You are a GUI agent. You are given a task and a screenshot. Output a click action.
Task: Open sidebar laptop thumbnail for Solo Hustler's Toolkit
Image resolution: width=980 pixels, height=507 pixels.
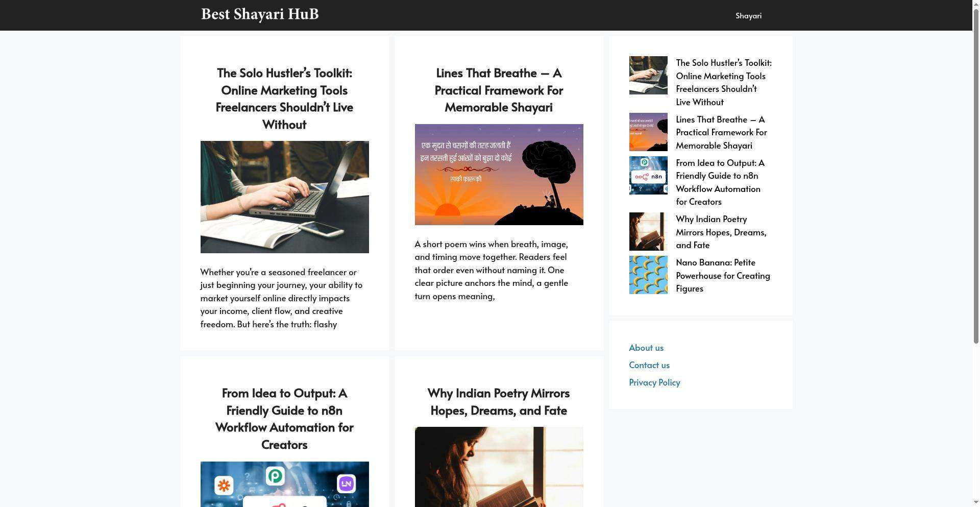pos(648,75)
